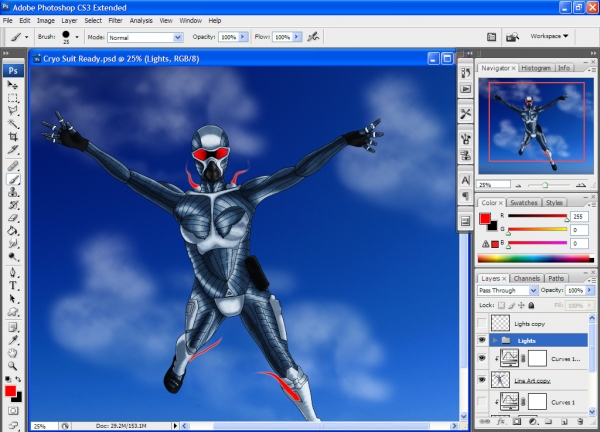600x432 pixels.
Task: Toggle lock position
Action: coord(521,305)
